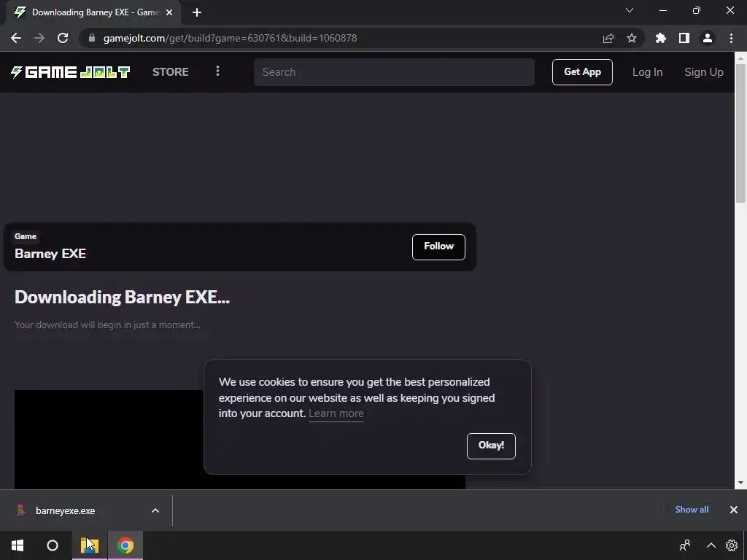
Task: Open the Chrome extensions puzzle icon
Action: (661, 38)
